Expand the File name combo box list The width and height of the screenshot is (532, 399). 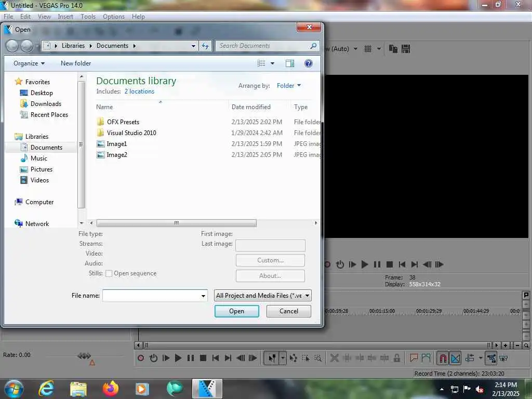tap(203, 296)
